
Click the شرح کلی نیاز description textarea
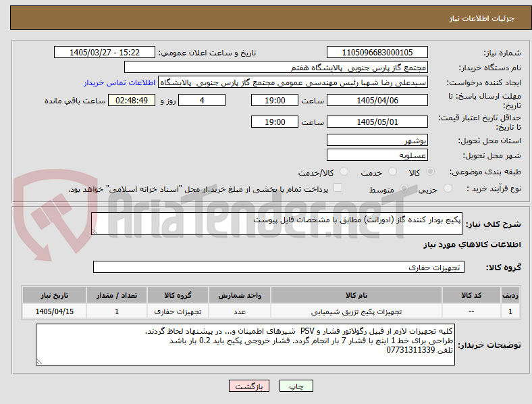click(277, 224)
